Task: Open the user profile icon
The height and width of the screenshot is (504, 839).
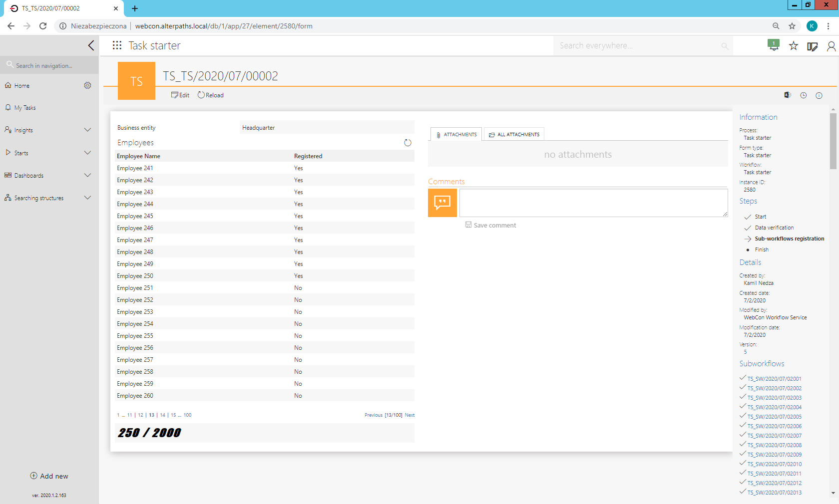Action: pyautogui.click(x=831, y=45)
